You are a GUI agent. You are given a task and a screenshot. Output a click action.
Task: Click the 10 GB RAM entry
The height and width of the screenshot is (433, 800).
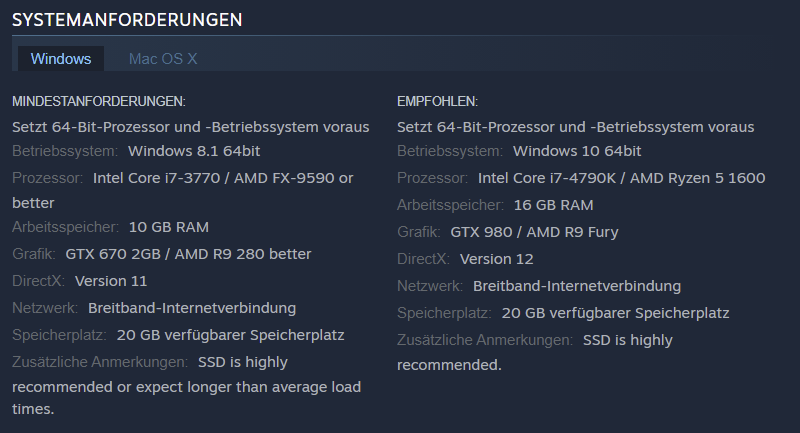pyautogui.click(x=169, y=227)
